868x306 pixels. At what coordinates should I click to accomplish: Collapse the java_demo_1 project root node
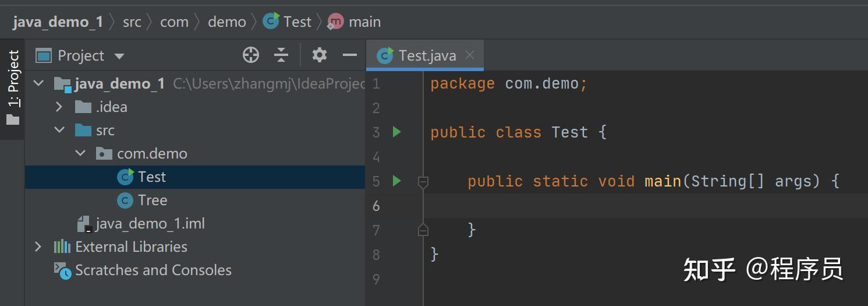pos(39,84)
